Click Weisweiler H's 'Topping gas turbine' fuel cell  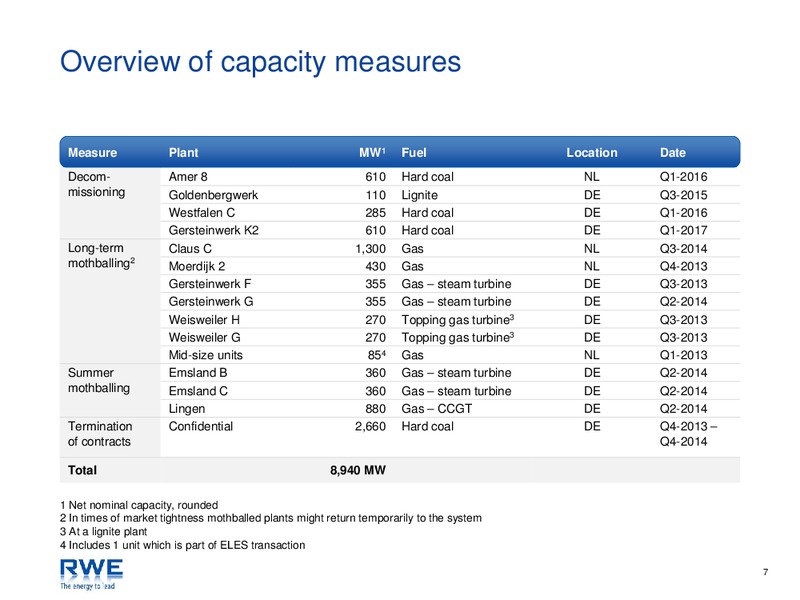pos(458,320)
